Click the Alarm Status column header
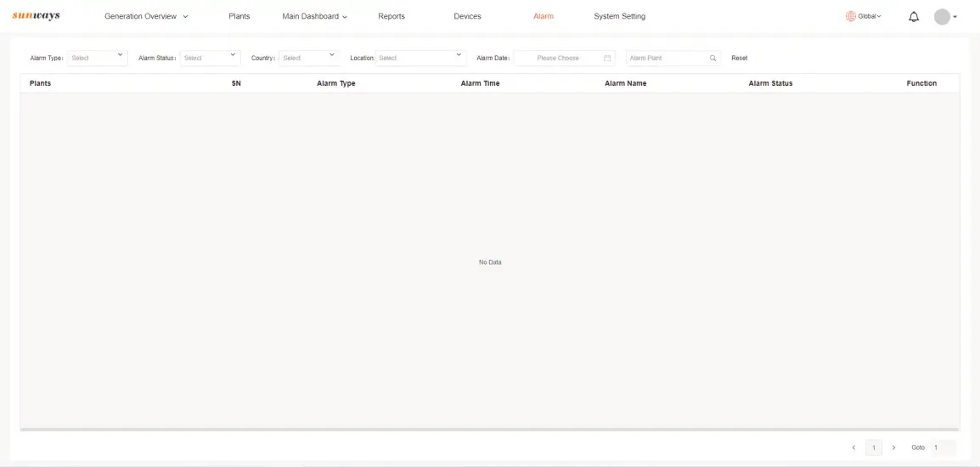This screenshot has width=980, height=467. click(770, 83)
